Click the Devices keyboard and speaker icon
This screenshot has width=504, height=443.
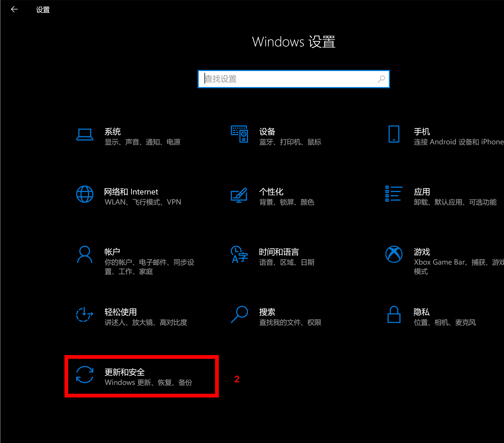[x=239, y=134]
